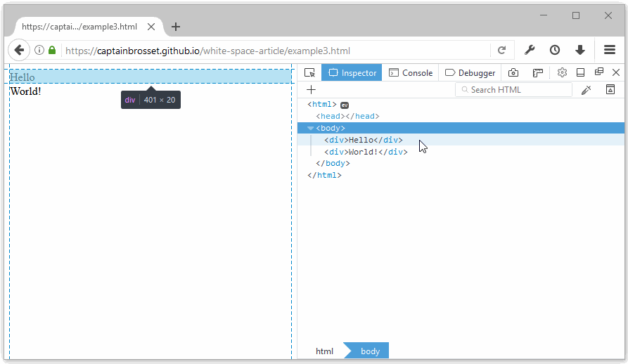Viewport: 628px width, 364px height.
Task: Open the browser hamburger menu
Action: (x=609, y=50)
